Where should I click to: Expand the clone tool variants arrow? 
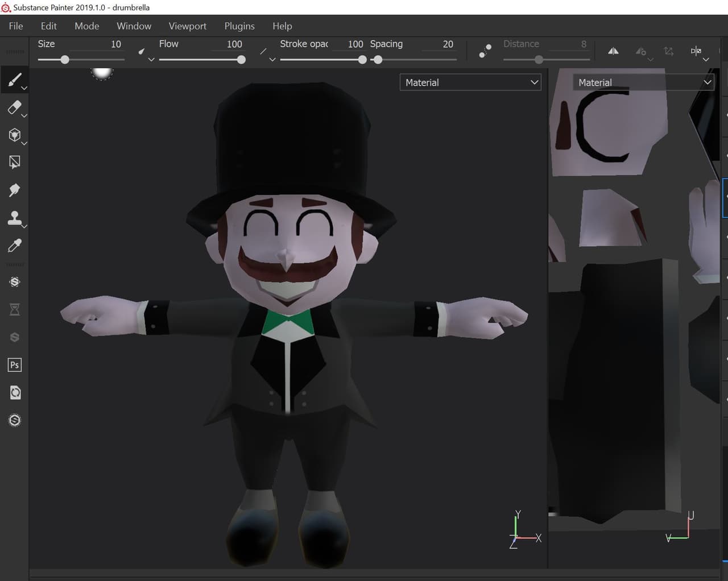point(24,226)
